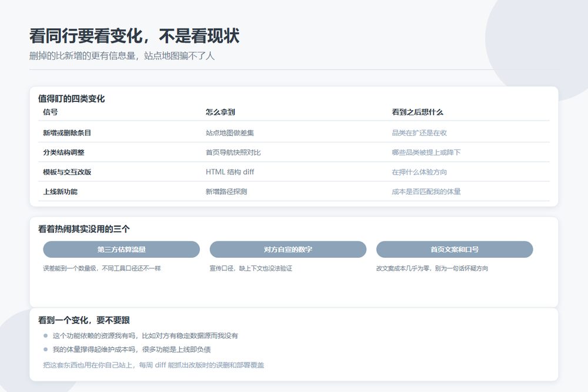Click the 成本是否匹配我的体量 cell
Image resolution: width=588 pixels, height=392 pixels.
426,191
